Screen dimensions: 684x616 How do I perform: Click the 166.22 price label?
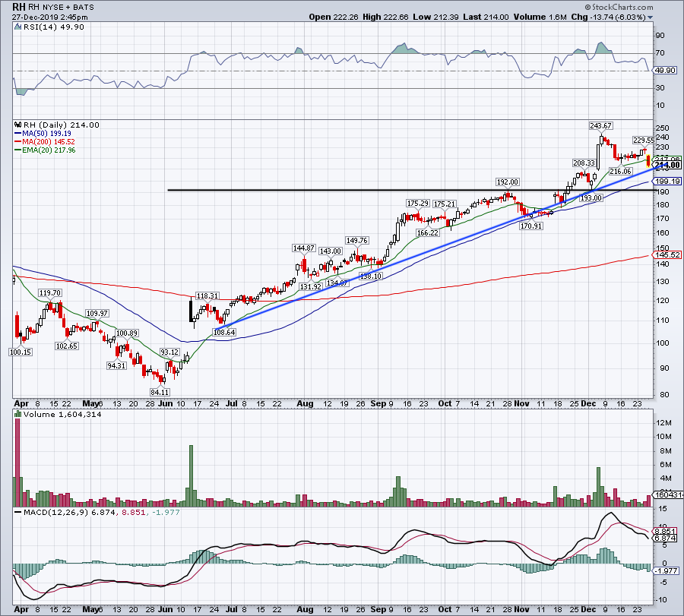(427, 232)
